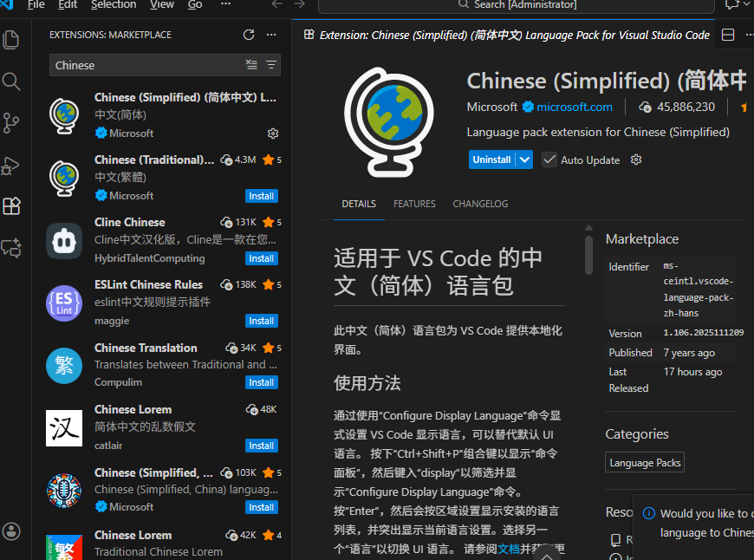Open the Selection menu
Viewport: 754px width, 560px height.
click(114, 4)
